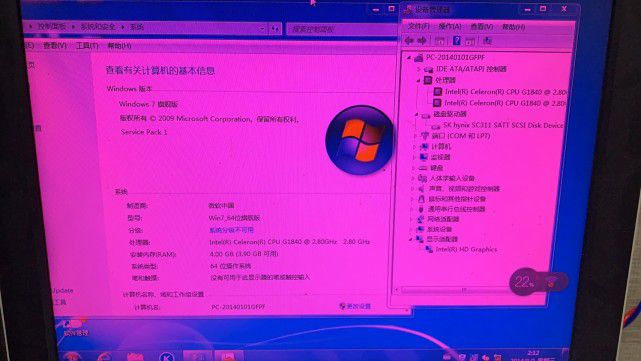Open the 帮助(H) menu in Device Manager

click(513, 27)
